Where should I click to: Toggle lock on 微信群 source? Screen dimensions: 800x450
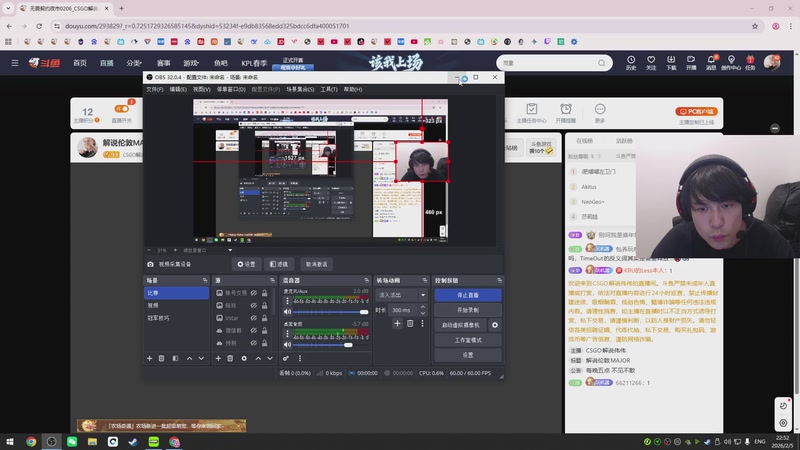tap(264, 331)
